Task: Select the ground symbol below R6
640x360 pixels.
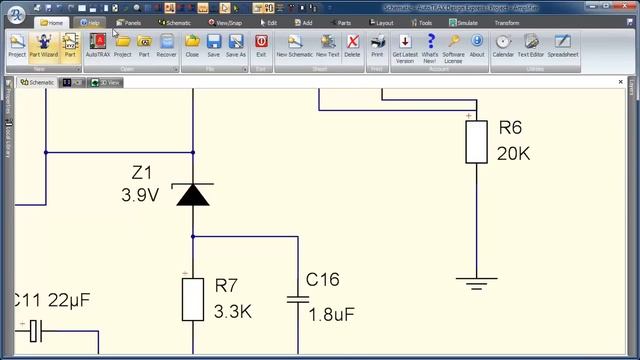Action: (x=476, y=283)
